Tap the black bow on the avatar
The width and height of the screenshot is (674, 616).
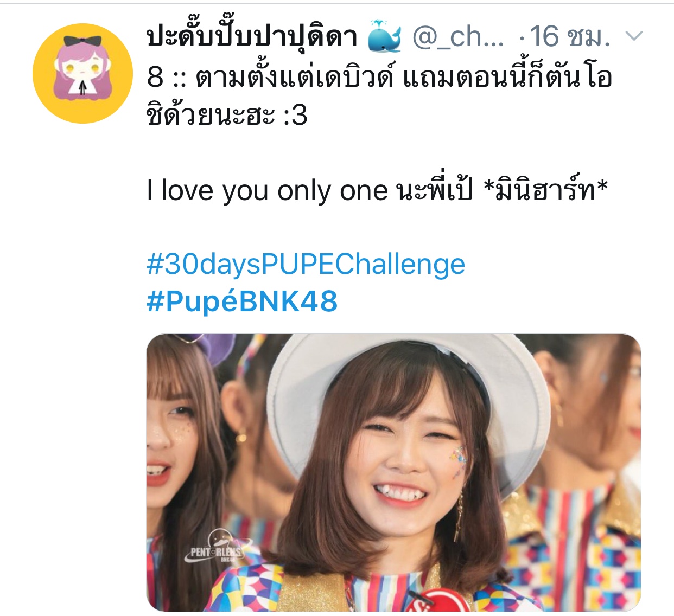pyautogui.click(x=82, y=42)
